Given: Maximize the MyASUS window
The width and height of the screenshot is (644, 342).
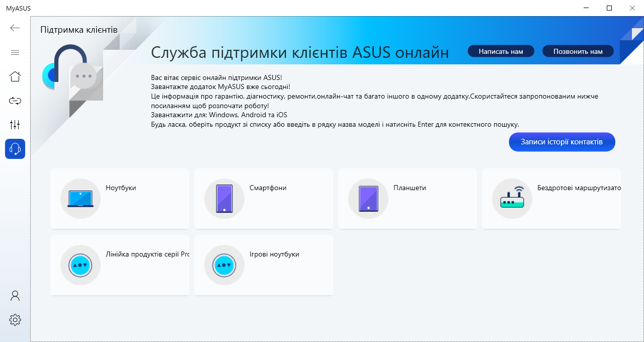Looking at the screenshot, I should click(x=609, y=8).
